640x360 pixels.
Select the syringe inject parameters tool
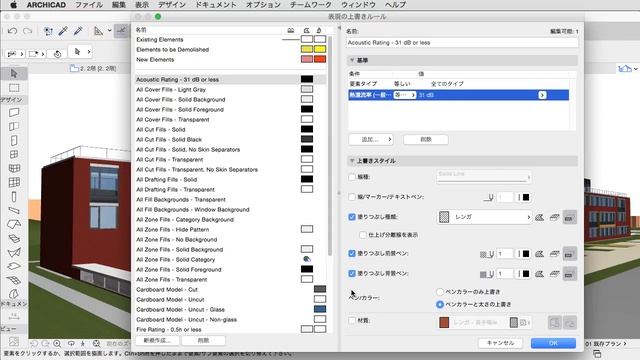(78, 31)
